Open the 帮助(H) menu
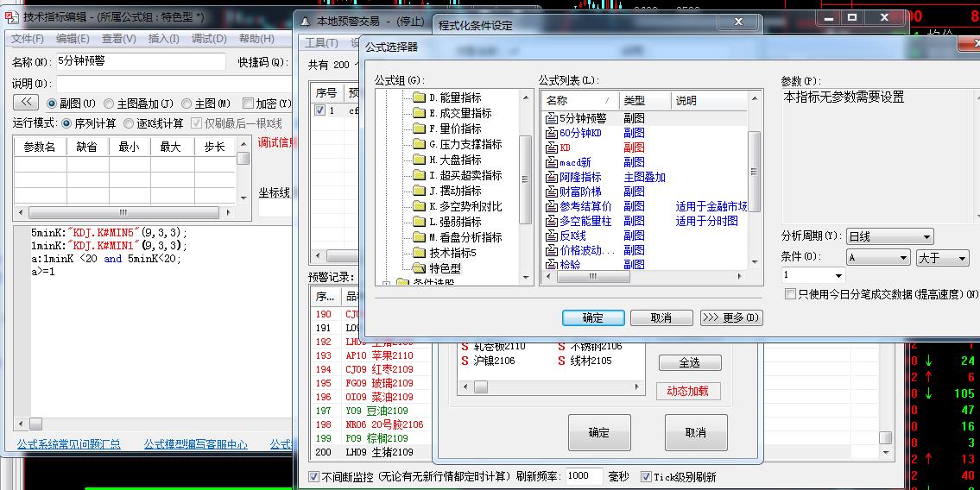980x490 pixels. [256, 39]
